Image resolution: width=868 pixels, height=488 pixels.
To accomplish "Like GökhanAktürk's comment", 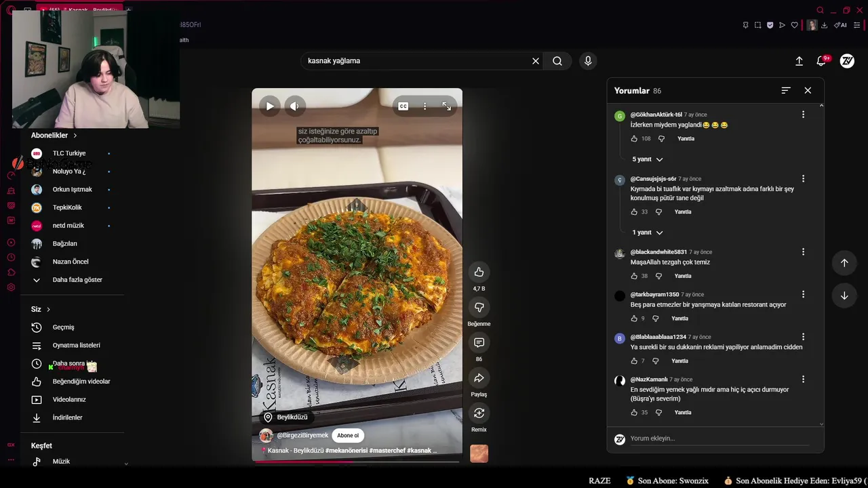I will (634, 138).
